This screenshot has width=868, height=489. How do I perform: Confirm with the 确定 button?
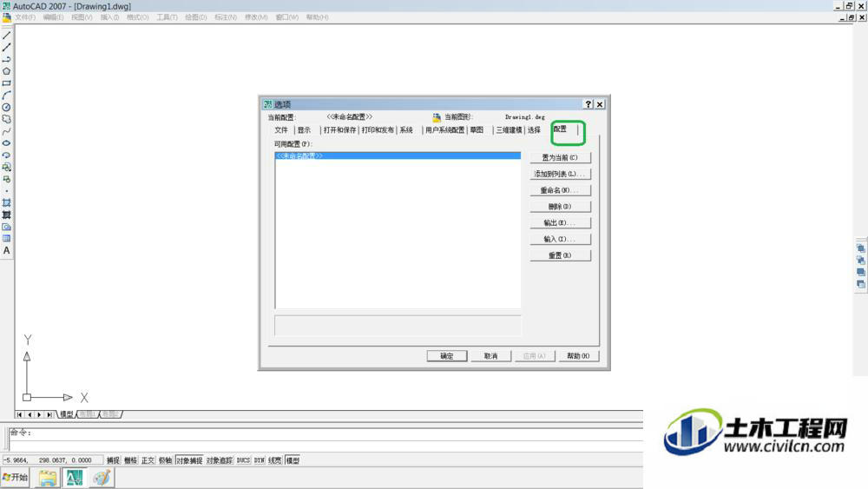(447, 356)
